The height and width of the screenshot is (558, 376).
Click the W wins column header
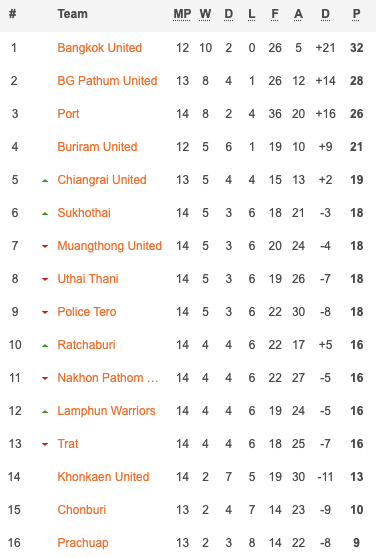click(x=205, y=14)
